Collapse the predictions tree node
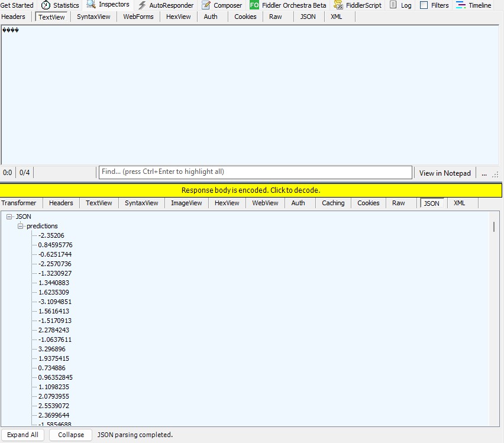Image resolution: width=504 pixels, height=443 pixels. pyautogui.click(x=21, y=227)
